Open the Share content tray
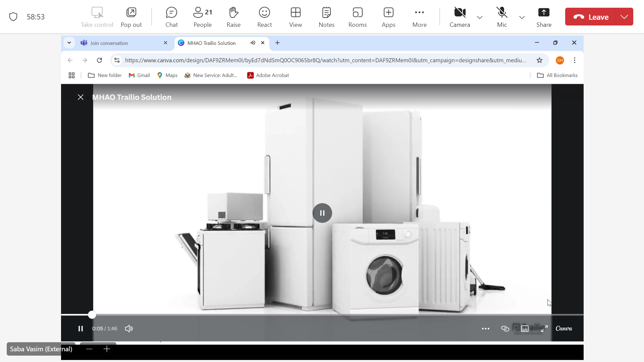The image size is (644, 362). coord(544,17)
